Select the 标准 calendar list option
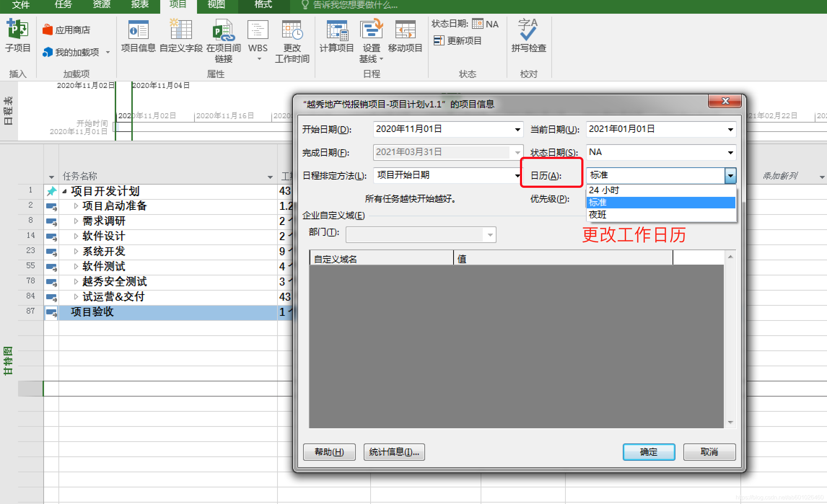 click(x=661, y=203)
